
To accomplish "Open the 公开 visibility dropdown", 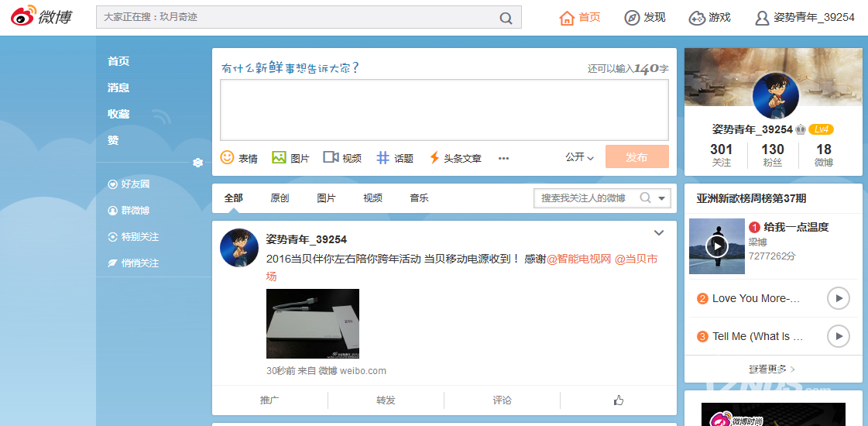I will point(580,157).
